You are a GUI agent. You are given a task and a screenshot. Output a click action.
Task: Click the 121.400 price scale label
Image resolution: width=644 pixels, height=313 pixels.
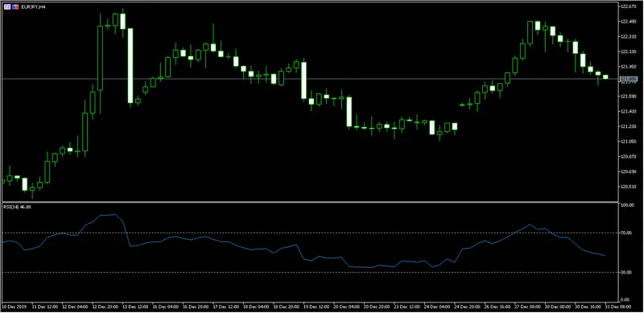[x=629, y=111]
